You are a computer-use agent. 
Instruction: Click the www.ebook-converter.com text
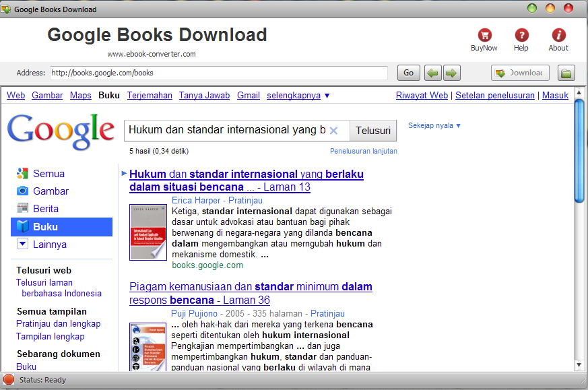tap(152, 54)
